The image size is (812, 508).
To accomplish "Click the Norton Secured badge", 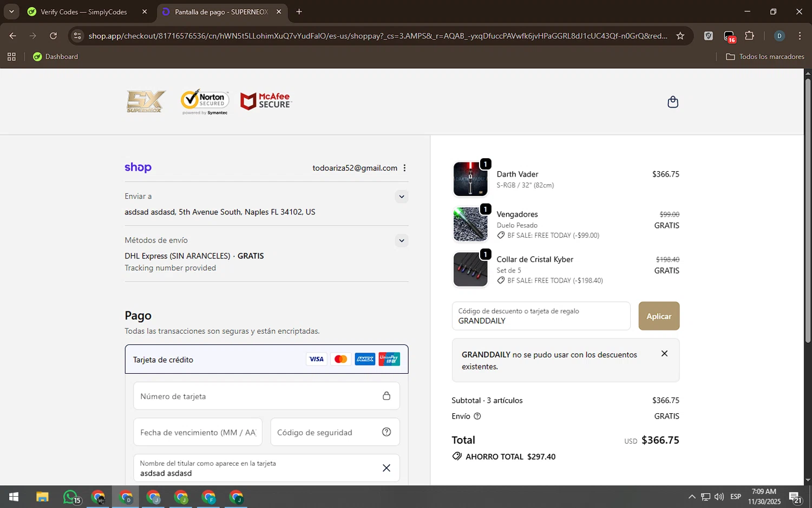I will pos(205,102).
